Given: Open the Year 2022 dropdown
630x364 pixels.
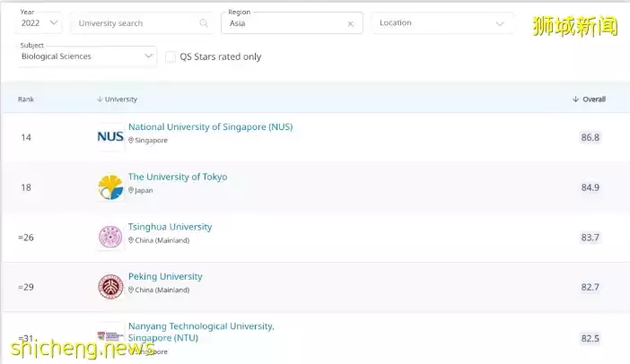Looking at the screenshot, I should (39, 23).
